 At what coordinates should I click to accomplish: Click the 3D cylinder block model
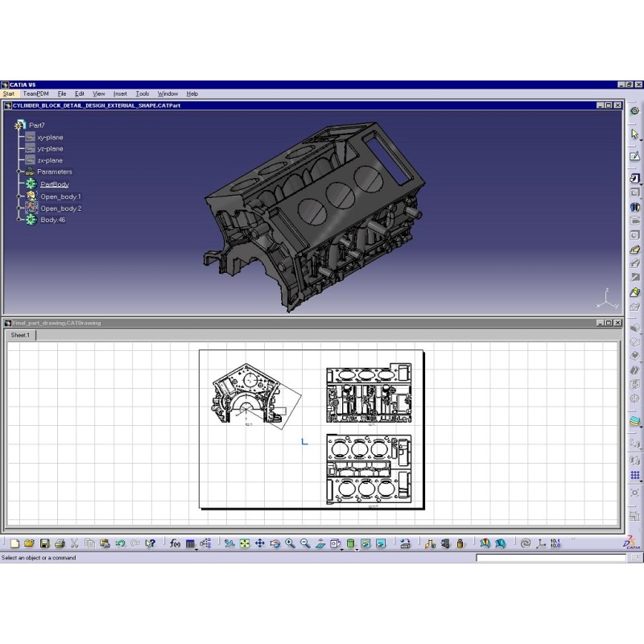[314, 216]
